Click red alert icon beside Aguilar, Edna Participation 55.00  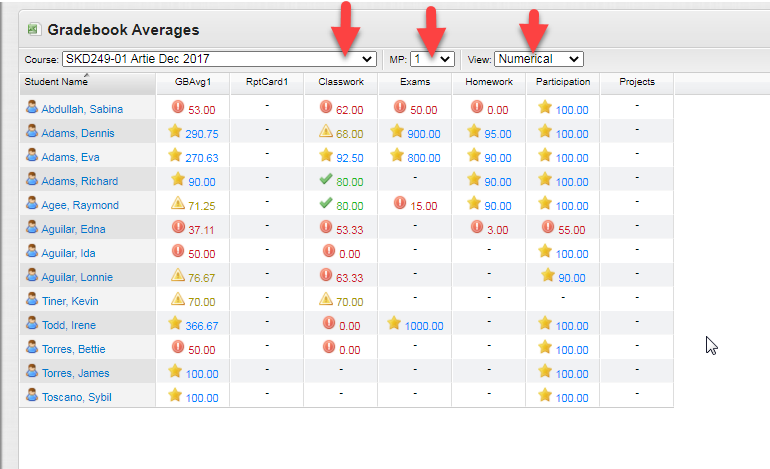point(548,227)
